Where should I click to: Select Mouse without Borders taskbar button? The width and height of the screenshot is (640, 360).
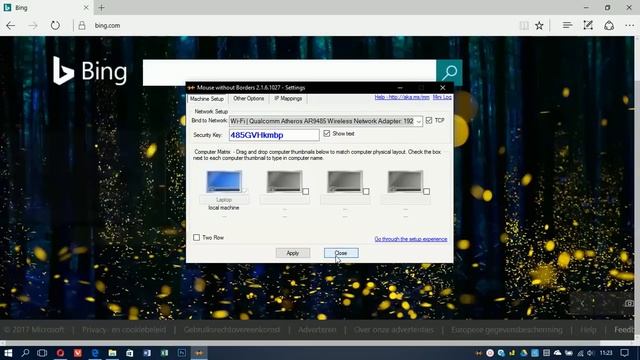199,353
